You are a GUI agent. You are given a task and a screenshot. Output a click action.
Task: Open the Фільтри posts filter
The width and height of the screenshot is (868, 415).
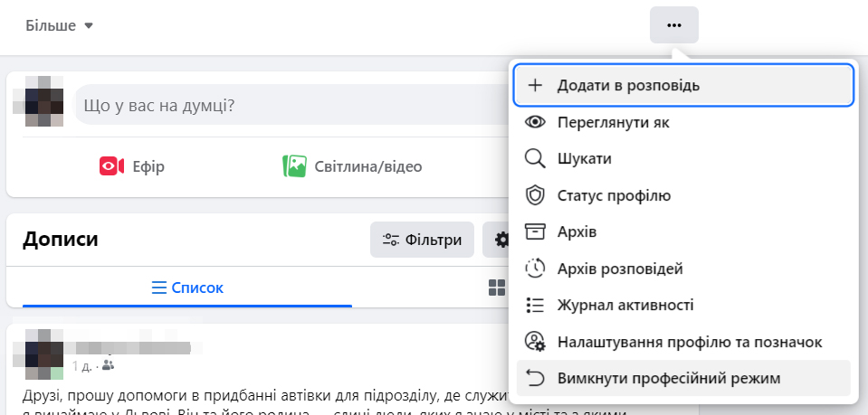pyautogui.click(x=422, y=240)
